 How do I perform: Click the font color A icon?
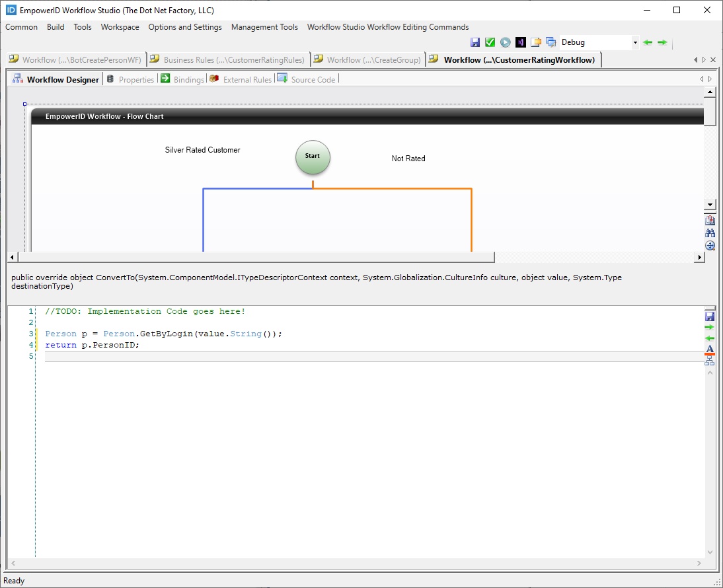tap(710, 349)
